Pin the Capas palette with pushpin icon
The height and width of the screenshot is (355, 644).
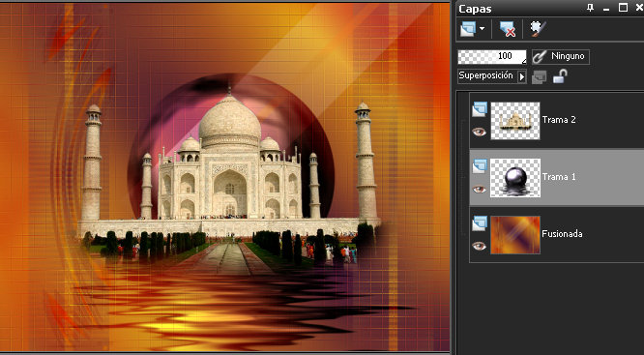(591, 8)
